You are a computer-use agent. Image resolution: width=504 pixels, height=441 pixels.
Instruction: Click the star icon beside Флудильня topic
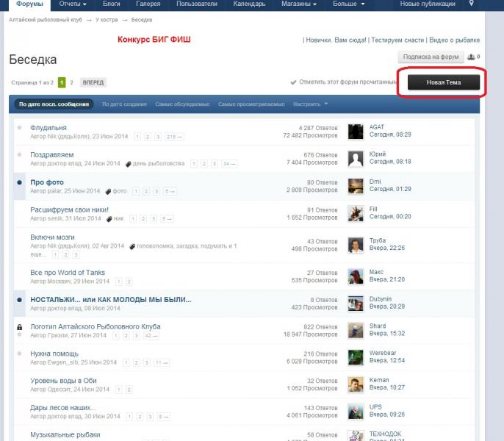(x=19, y=127)
